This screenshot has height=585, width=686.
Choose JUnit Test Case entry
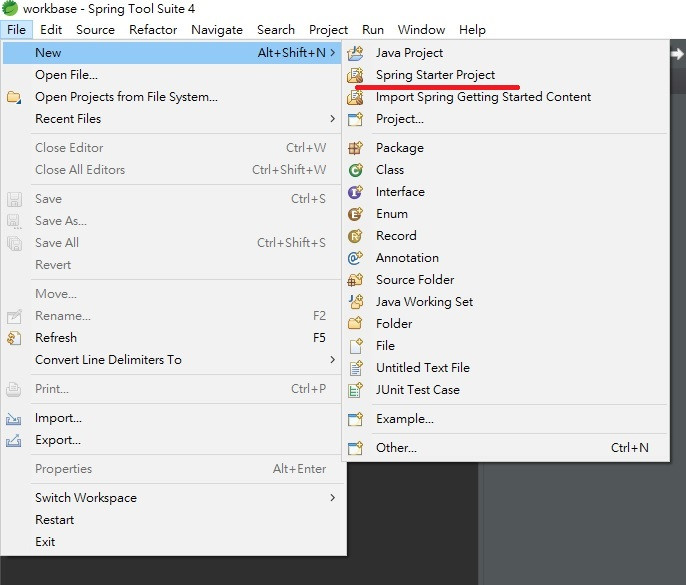point(505,390)
